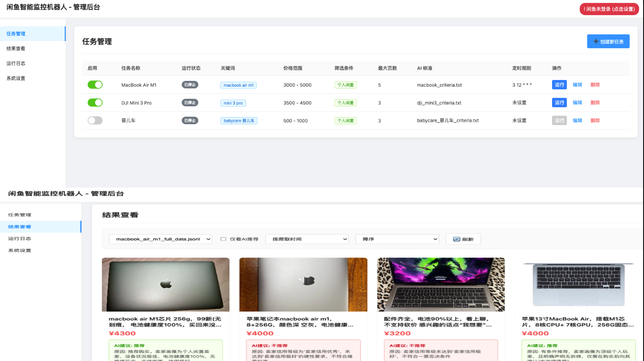Click the 个人闲置 tag in MacBook Air M1 row
The width and height of the screenshot is (644, 361).
(345, 85)
